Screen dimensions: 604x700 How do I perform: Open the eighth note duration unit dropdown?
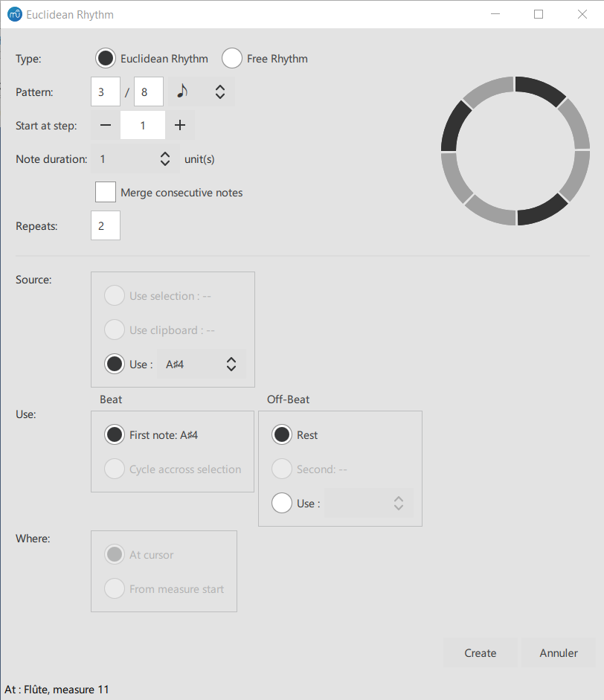[201, 91]
